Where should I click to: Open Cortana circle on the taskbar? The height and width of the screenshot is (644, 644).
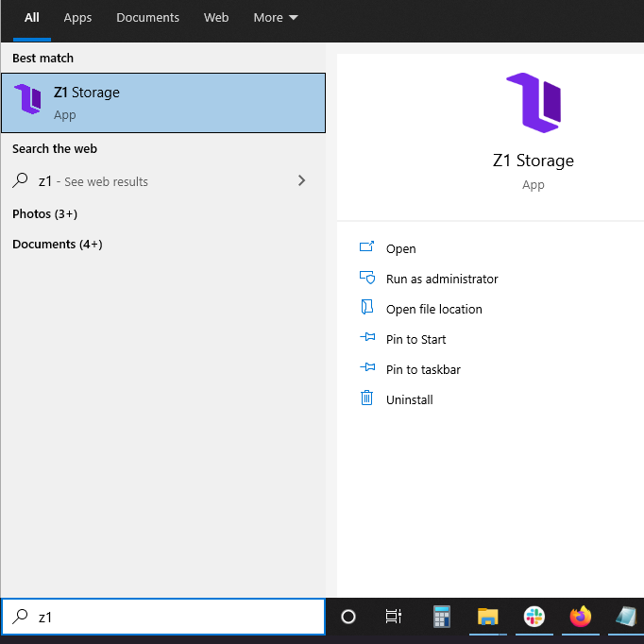tap(348, 617)
